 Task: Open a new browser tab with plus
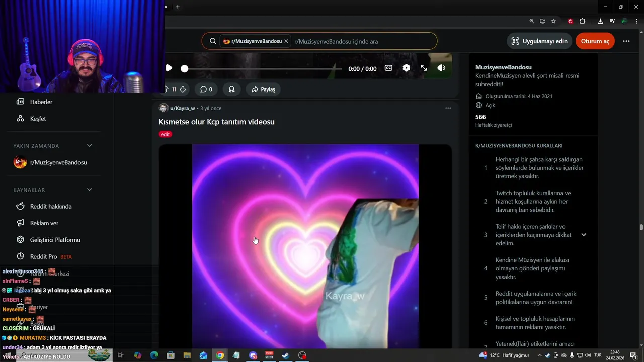click(178, 7)
